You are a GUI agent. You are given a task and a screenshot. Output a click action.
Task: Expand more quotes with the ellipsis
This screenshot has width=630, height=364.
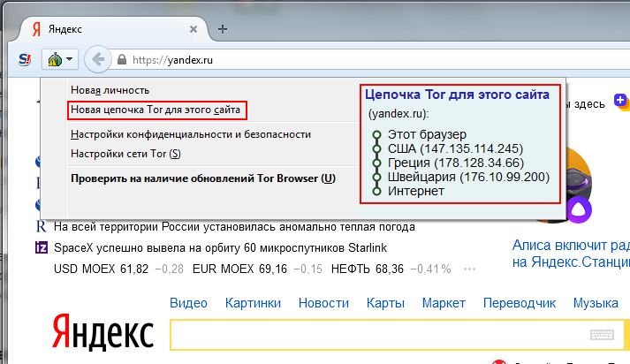pyautogui.click(x=469, y=269)
